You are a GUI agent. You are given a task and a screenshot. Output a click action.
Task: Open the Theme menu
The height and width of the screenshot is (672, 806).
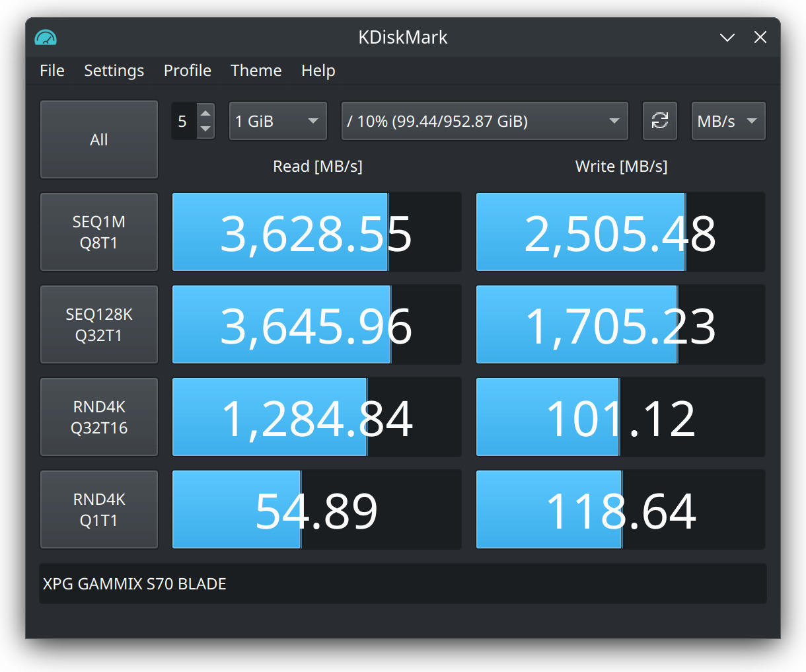point(256,71)
